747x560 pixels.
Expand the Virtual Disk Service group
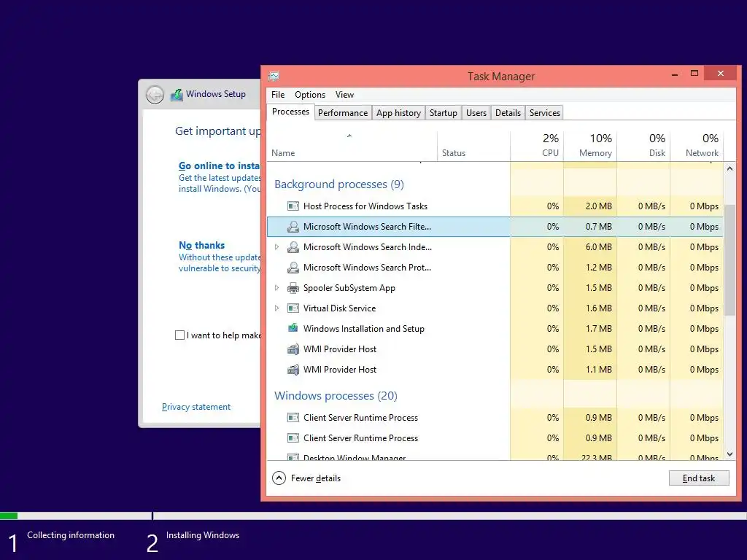pos(276,308)
